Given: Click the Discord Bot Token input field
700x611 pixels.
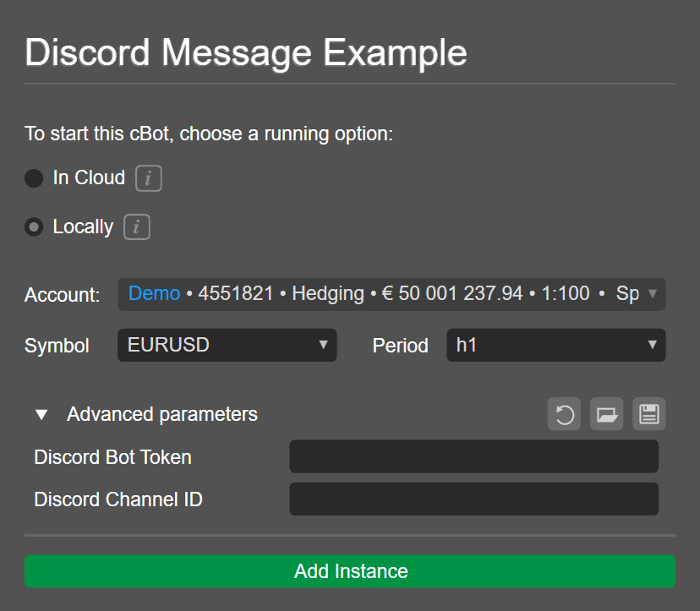Looking at the screenshot, I should coord(473,456).
